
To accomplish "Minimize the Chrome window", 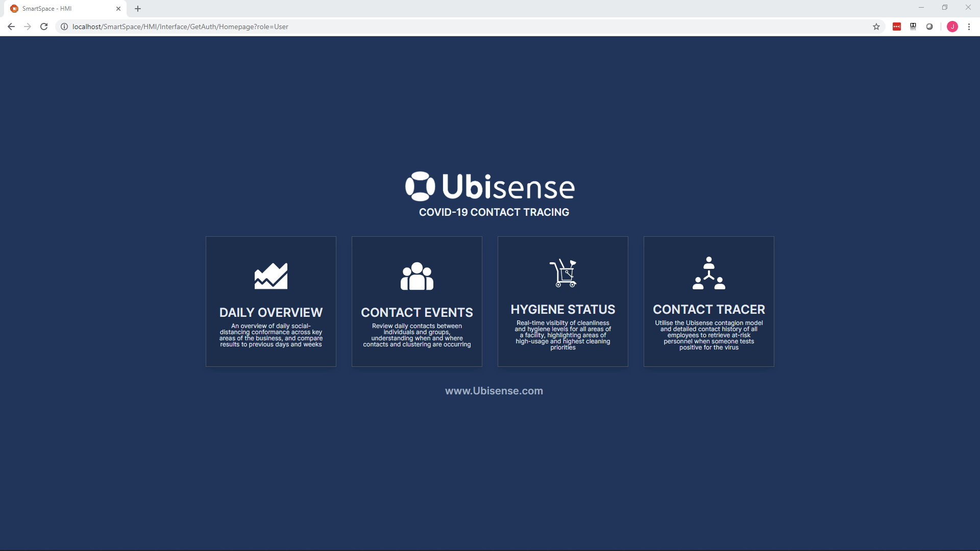I will pyautogui.click(x=921, y=8).
